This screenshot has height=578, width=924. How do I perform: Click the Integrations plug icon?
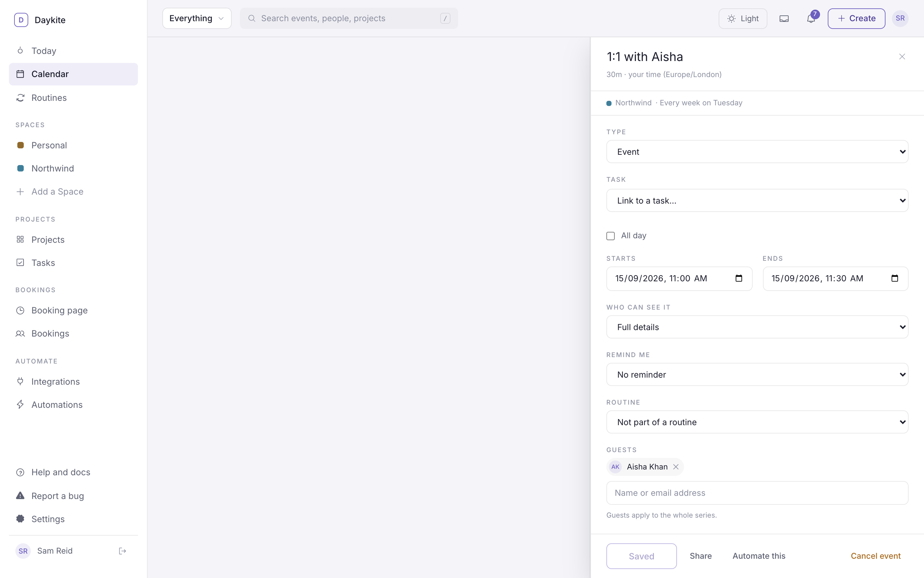(20, 381)
